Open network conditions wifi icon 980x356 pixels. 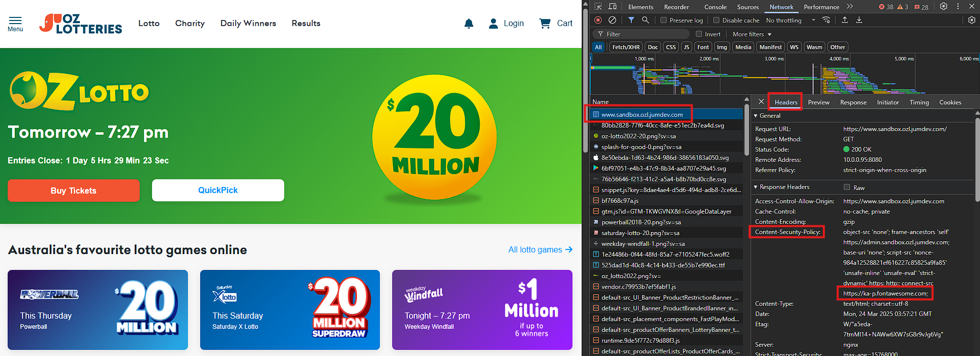[826, 20]
